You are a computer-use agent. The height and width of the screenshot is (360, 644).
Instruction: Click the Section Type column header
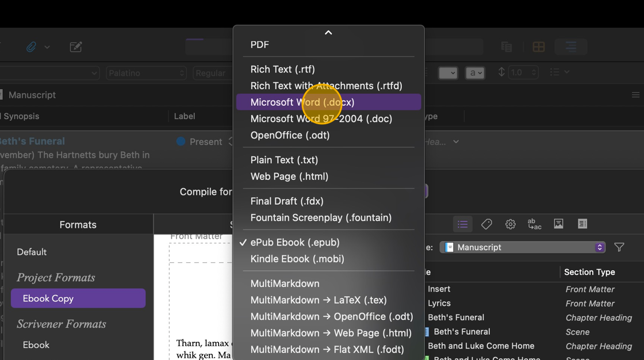589,272
